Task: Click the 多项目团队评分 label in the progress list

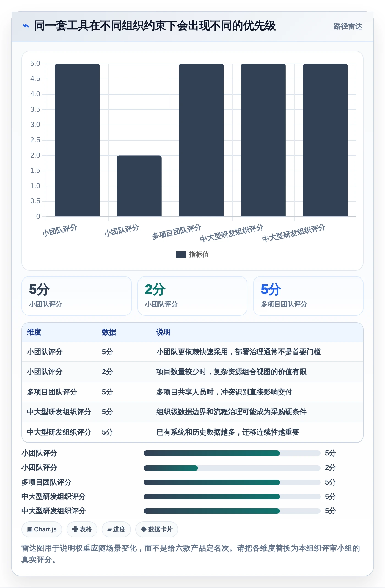Action: 46,482
